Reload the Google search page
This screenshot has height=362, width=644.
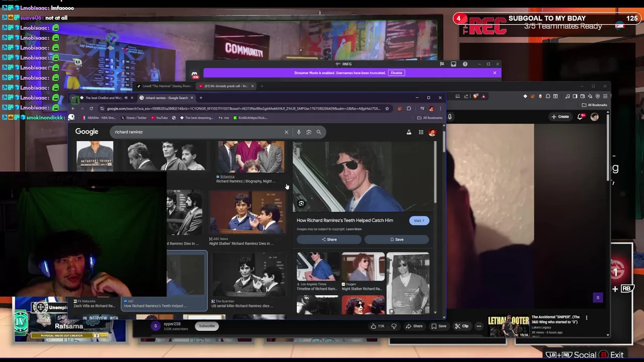[91, 109]
